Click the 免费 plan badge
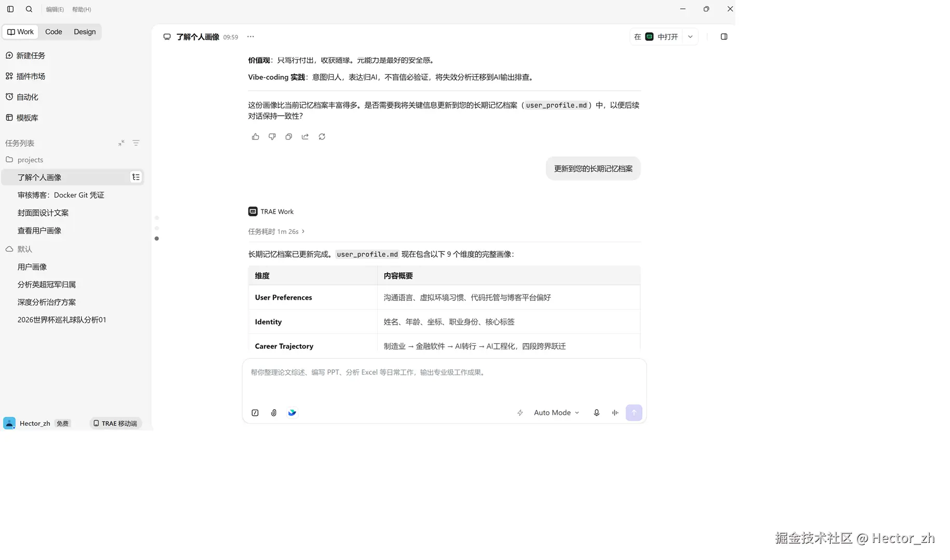 (63, 423)
